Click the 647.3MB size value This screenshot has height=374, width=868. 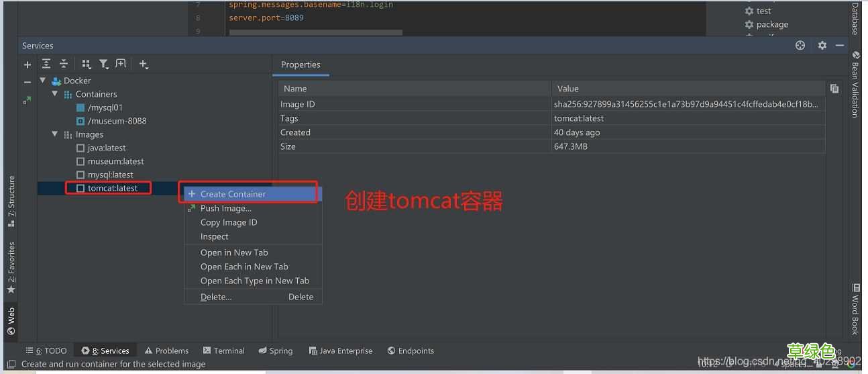570,146
